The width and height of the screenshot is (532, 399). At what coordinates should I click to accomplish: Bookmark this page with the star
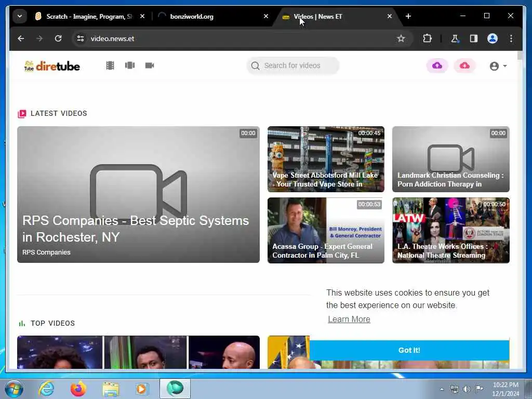coord(401,38)
